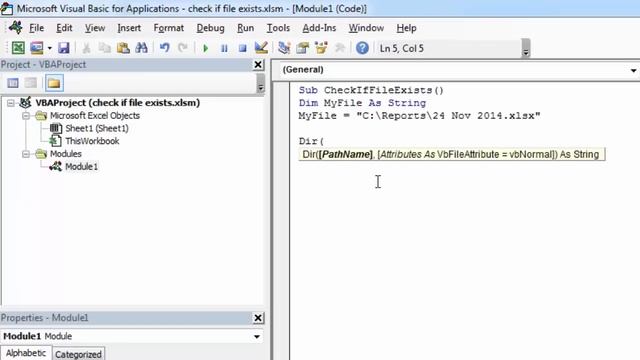Select VBAProject (check if file exists.xlsm)
The width and height of the screenshot is (640, 360).
(x=118, y=103)
